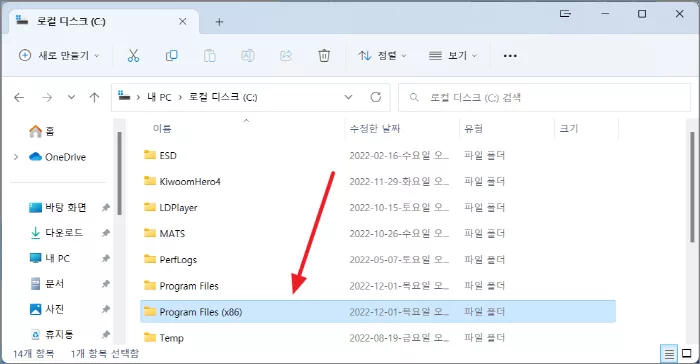Viewport: 700px width, 364px height.
Task: Select the MATS folder
Action: pyautogui.click(x=378, y=233)
